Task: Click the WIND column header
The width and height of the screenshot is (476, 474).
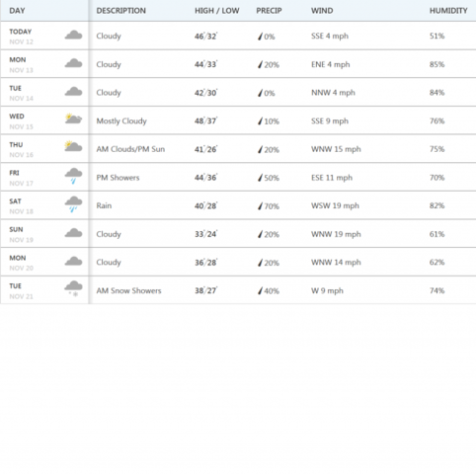Action: click(x=322, y=11)
